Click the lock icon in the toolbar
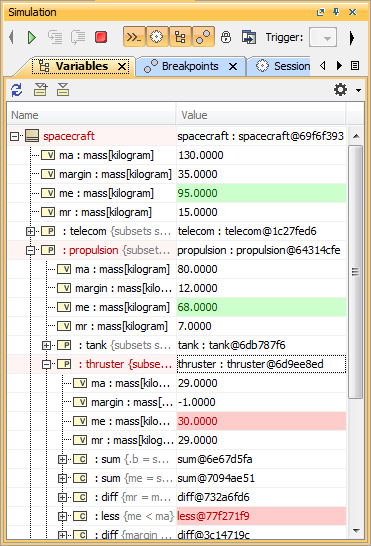 [226, 37]
